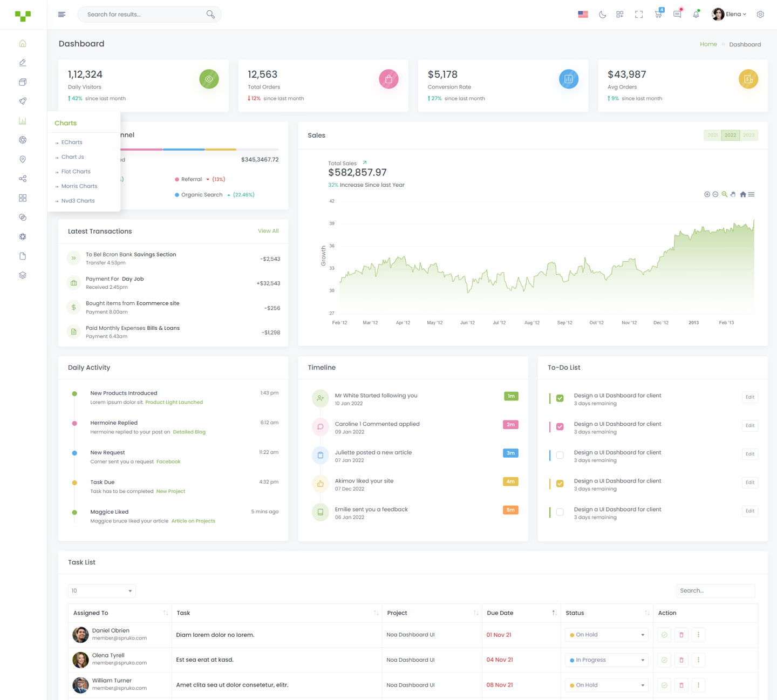Check the third To-Do List checkbox

tap(560, 455)
